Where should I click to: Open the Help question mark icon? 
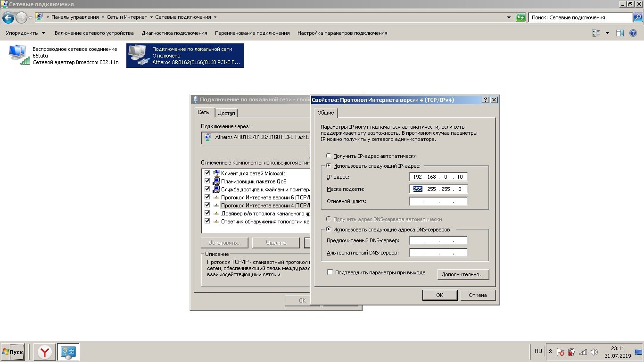633,33
